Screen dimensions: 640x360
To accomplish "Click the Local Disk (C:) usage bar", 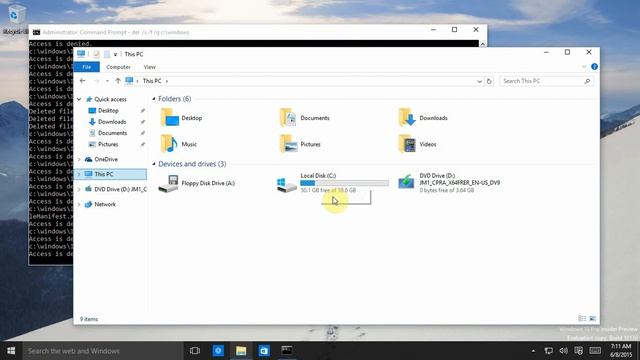I will [344, 183].
